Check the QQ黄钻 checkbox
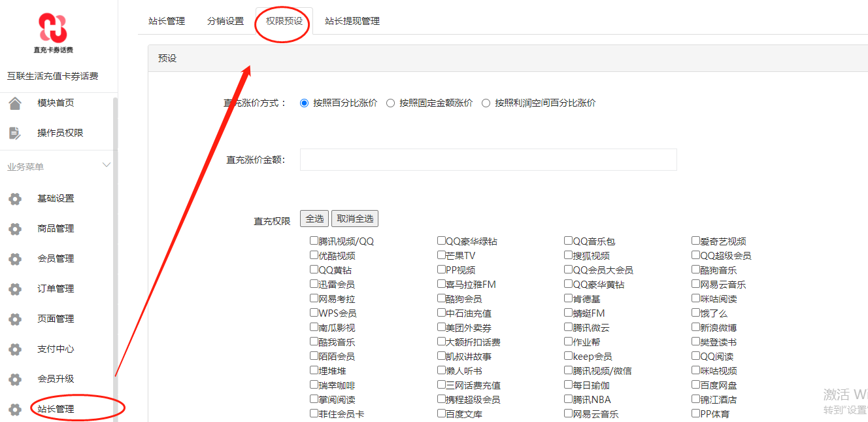The width and height of the screenshot is (868, 422). pyautogui.click(x=314, y=270)
